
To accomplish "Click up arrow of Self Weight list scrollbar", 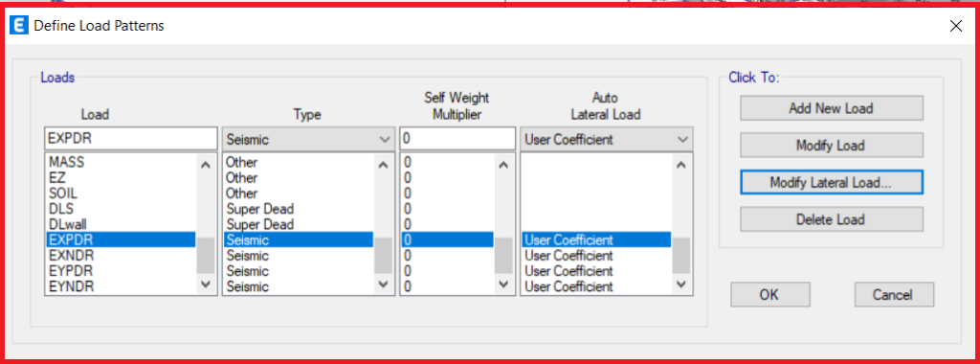I will (x=503, y=165).
